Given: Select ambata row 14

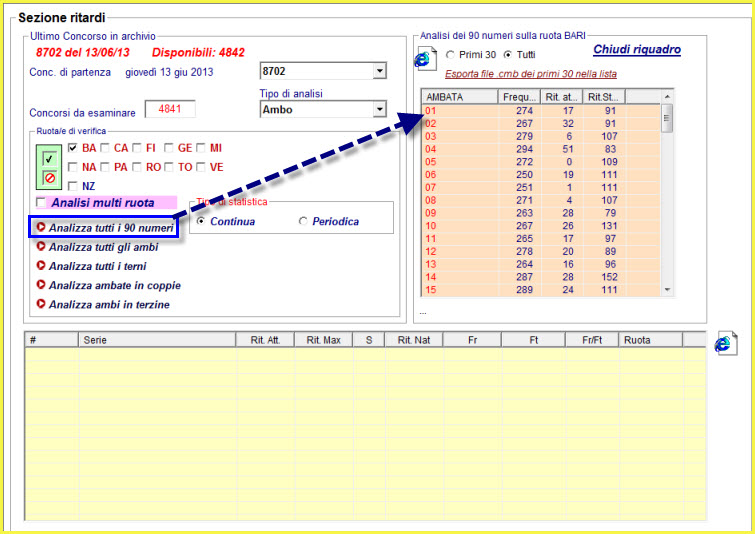Looking at the screenshot, I should pos(541,277).
